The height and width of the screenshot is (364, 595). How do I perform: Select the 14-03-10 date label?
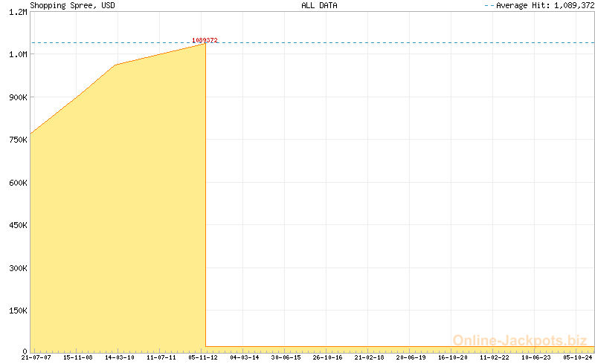120,357
